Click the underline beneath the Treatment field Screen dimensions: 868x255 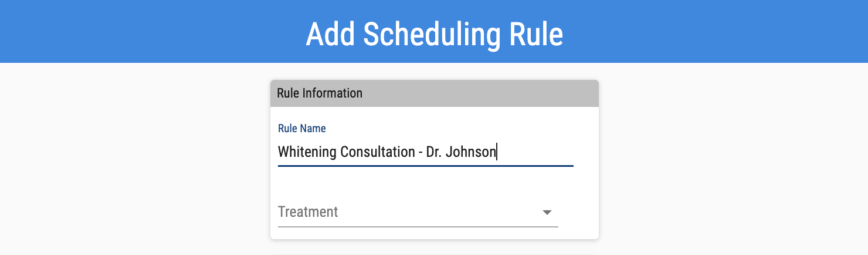coord(418,226)
